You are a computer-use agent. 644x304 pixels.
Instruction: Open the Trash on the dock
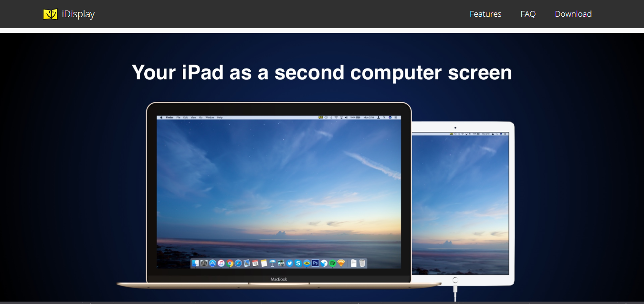pyautogui.click(x=363, y=263)
